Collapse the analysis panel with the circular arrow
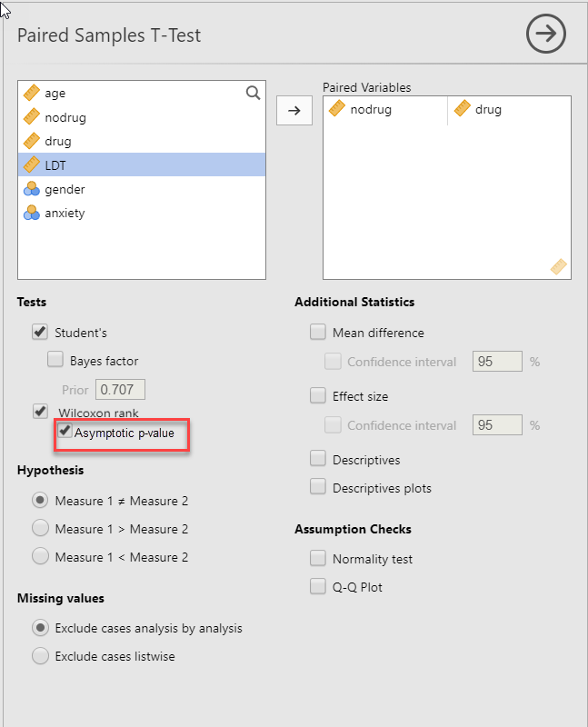588x727 pixels. (546, 34)
